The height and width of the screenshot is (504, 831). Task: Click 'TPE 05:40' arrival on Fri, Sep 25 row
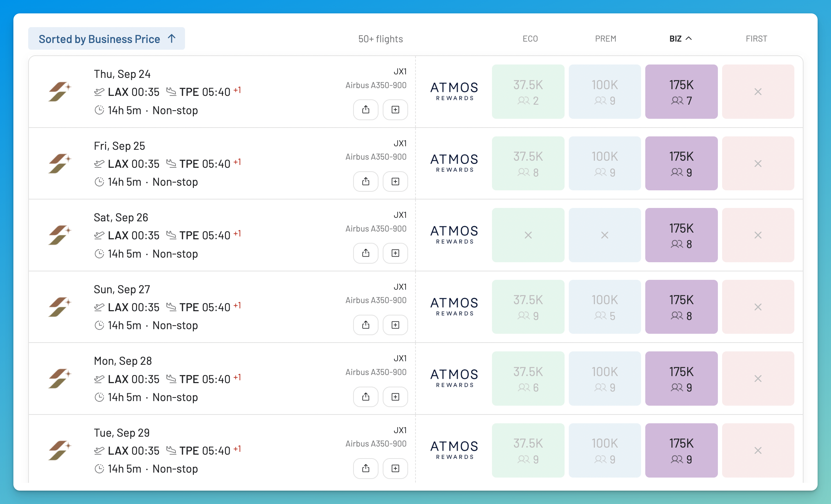(205, 164)
